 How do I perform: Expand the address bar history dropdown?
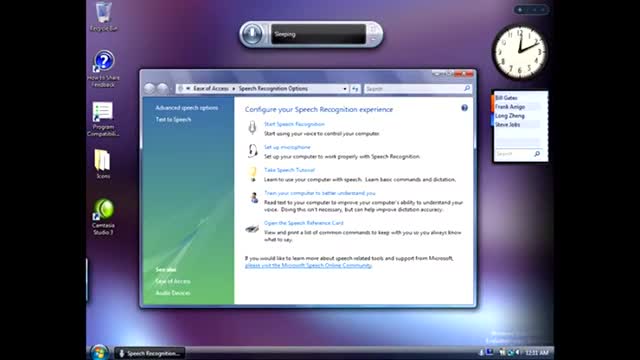[345, 89]
